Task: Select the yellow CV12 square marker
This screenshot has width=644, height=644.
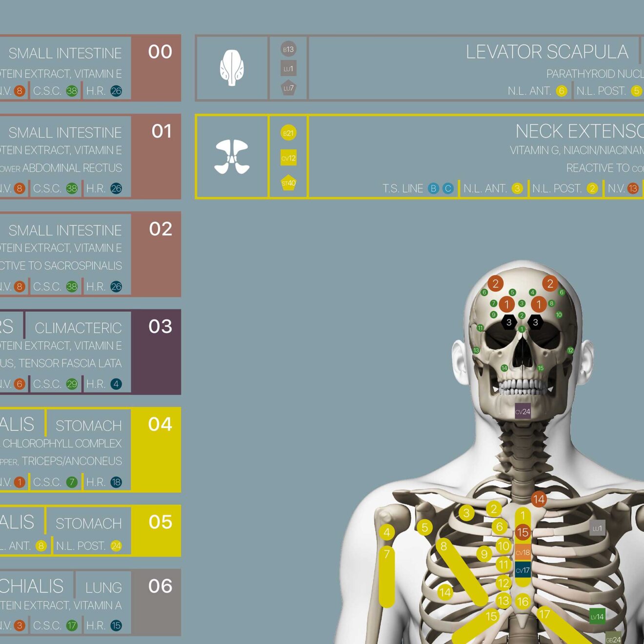Action: pos(288,158)
